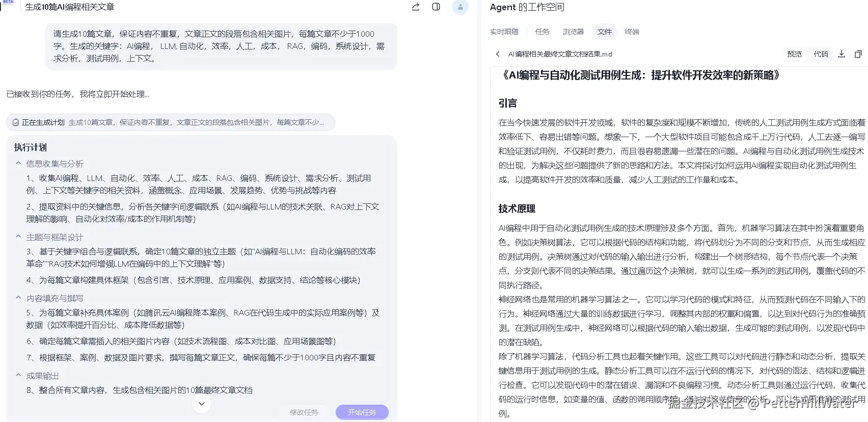
Task: Click the 正在生成计划 status pill
Action: coord(171,122)
